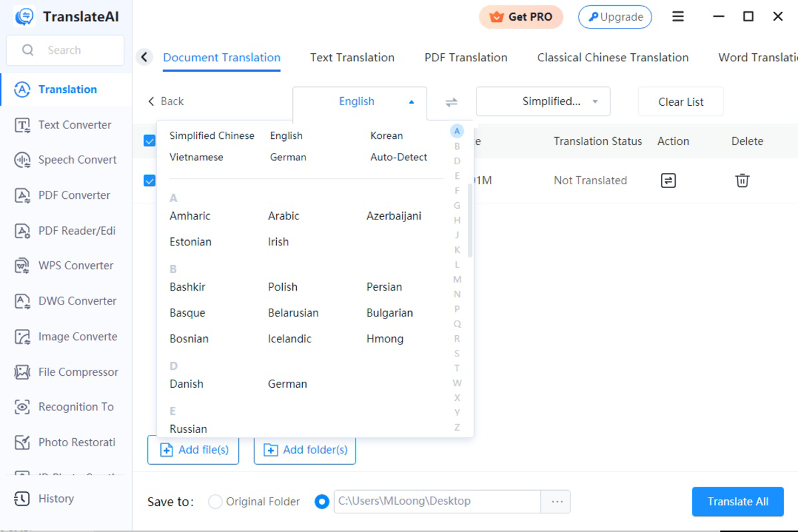Open the PDF Reader/Editor tool
This screenshot has width=798, height=532.
(66, 231)
